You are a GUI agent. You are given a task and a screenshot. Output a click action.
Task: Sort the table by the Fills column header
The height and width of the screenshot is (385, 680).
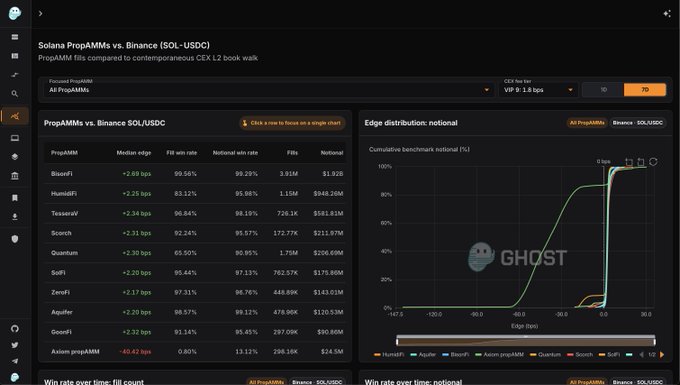tap(292, 153)
